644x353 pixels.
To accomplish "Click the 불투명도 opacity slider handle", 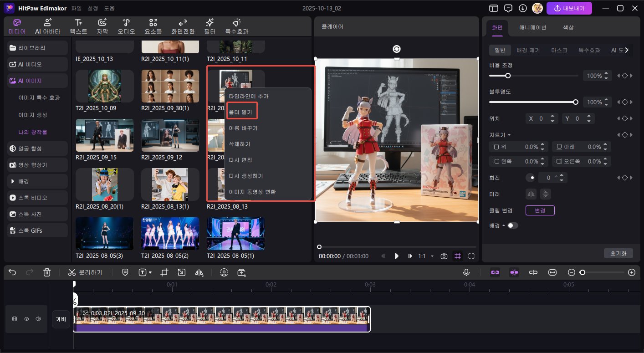I will pyautogui.click(x=576, y=102).
